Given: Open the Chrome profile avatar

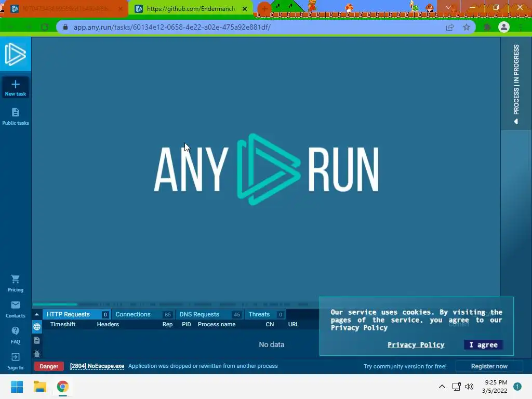Looking at the screenshot, I should [504, 27].
